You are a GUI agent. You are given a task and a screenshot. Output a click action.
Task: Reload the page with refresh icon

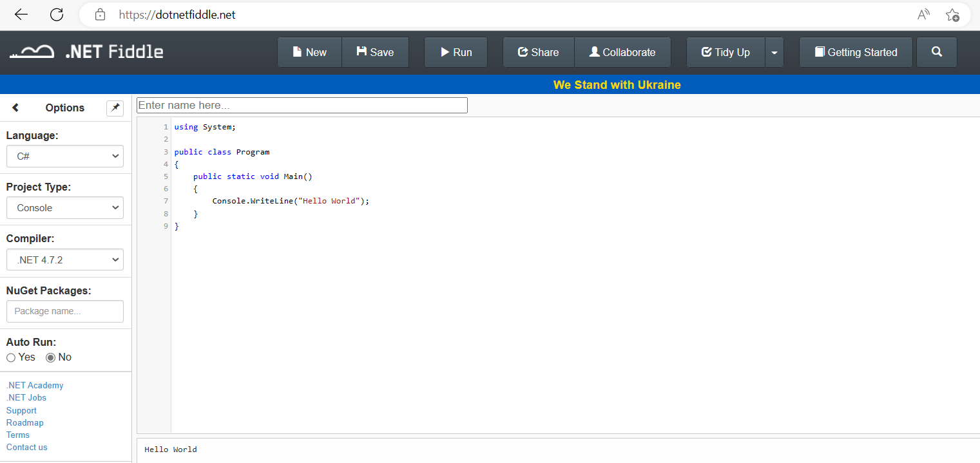57,15
